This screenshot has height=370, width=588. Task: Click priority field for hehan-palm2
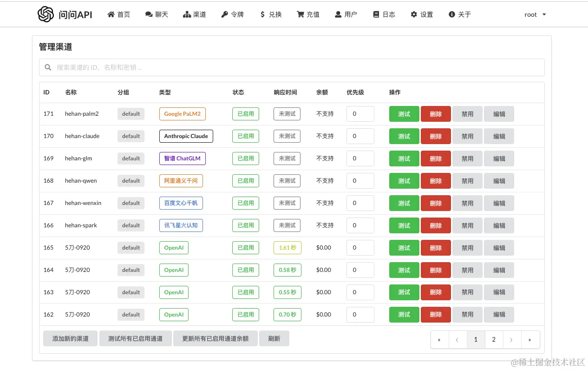point(360,114)
